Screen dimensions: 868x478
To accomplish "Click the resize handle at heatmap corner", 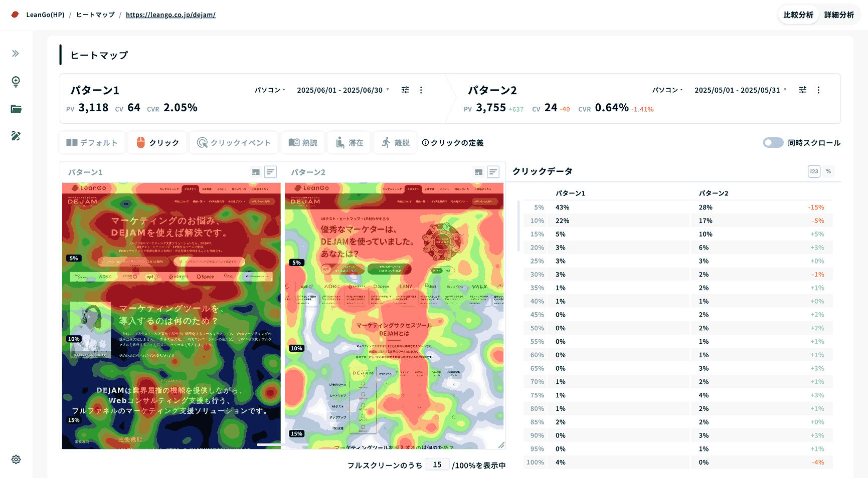I will 501,445.
